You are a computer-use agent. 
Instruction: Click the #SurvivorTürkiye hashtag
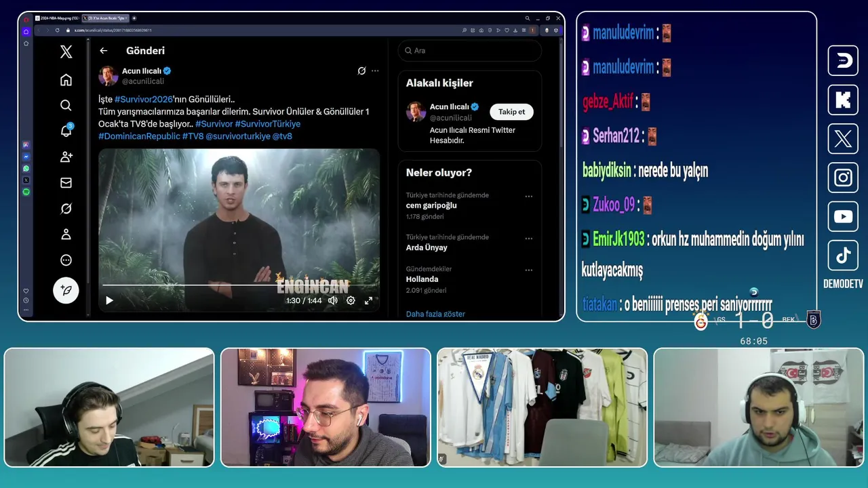[x=267, y=124]
